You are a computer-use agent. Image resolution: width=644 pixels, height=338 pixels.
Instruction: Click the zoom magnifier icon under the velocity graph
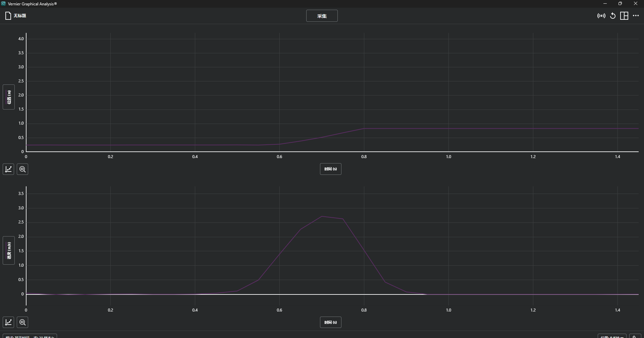[x=22, y=322]
